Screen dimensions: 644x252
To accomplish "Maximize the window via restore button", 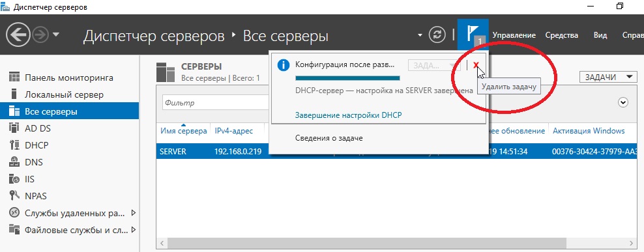I will (619, 6).
